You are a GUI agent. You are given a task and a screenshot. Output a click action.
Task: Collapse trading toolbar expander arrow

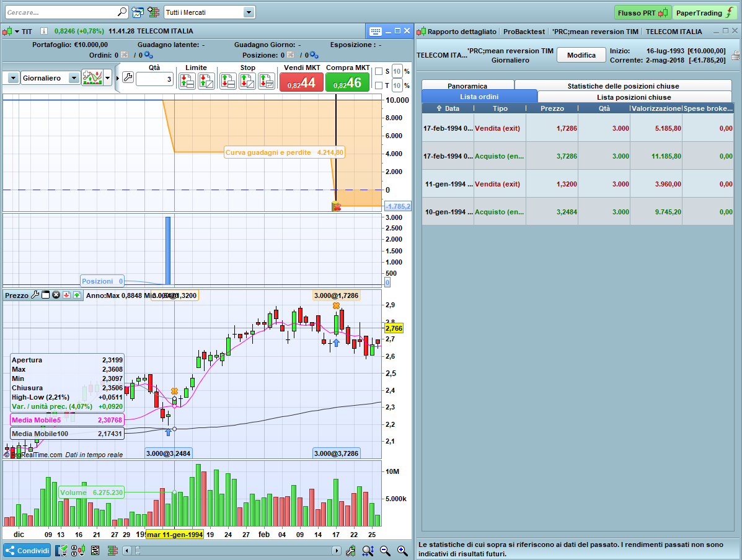coord(117,78)
